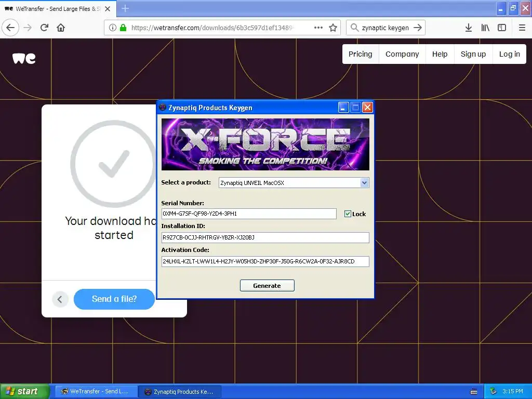532x399 pixels.
Task: Show site information icon in address bar
Action: coord(113,28)
